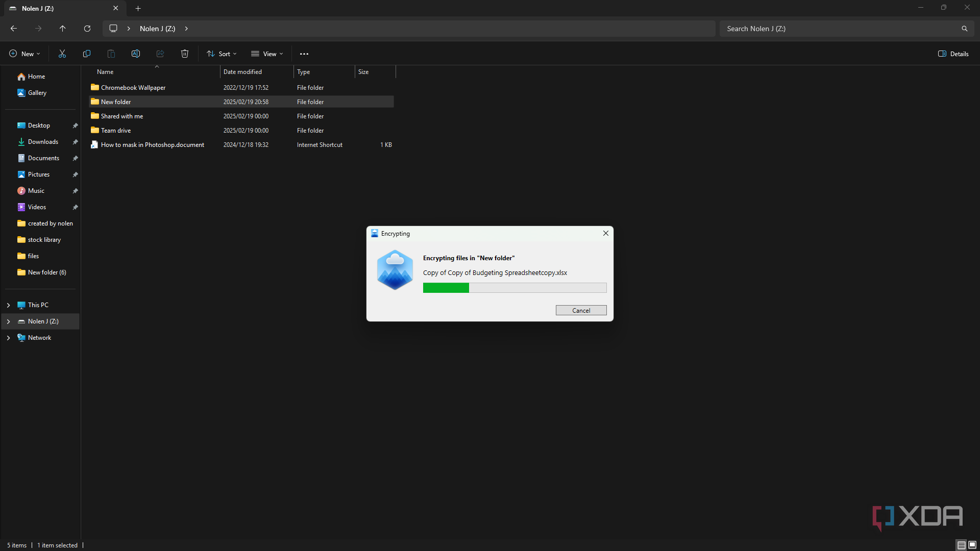Click the Type column header
The image size is (980, 551).
coord(324,72)
